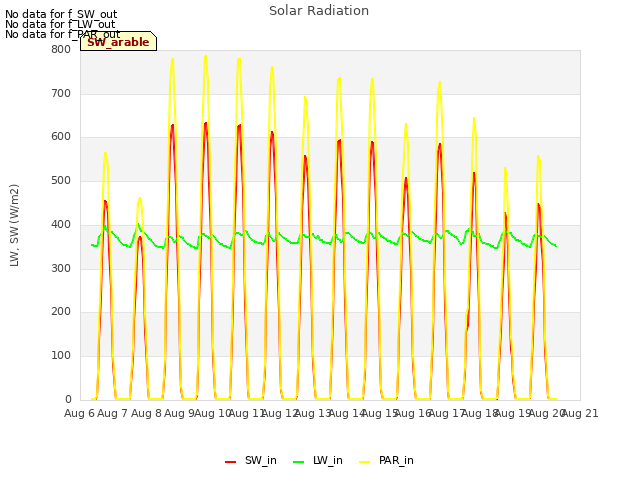Click the 600 y-axis tick label
Image resolution: width=640 pixels, height=480 pixels.
pyautogui.click(x=61, y=137)
